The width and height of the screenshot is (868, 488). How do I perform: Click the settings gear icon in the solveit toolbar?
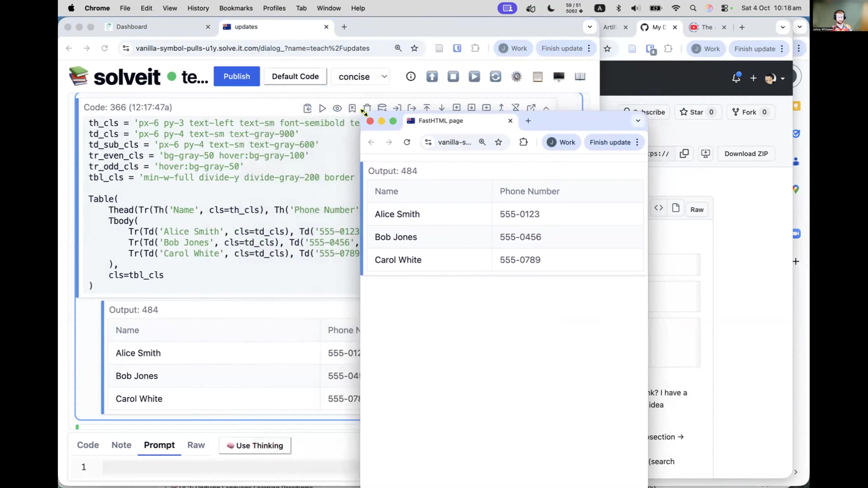tap(516, 76)
